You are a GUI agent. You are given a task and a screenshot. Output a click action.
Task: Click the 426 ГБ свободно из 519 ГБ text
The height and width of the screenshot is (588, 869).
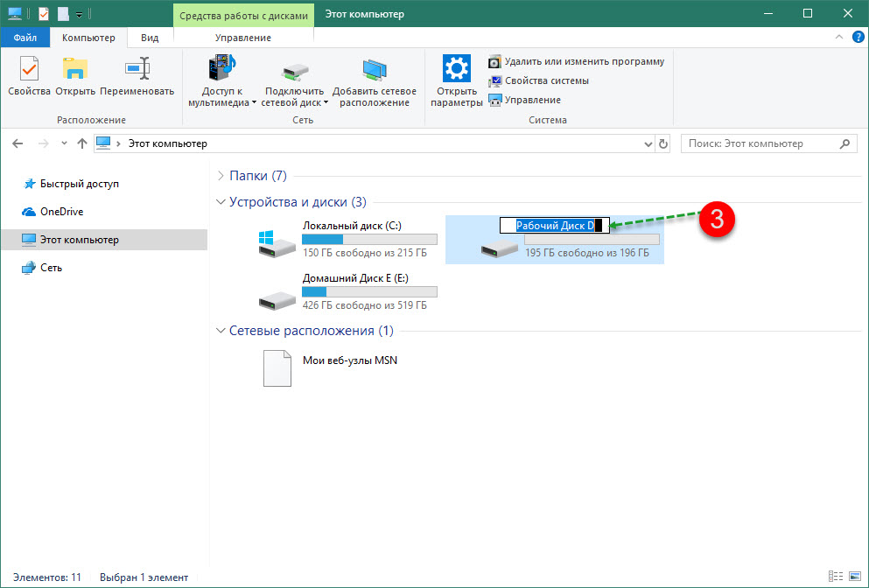365,305
